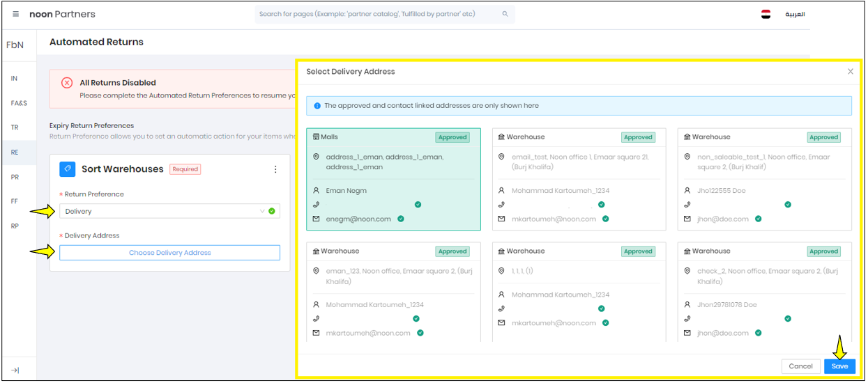Click the Cancel button in the dialog

[800, 366]
